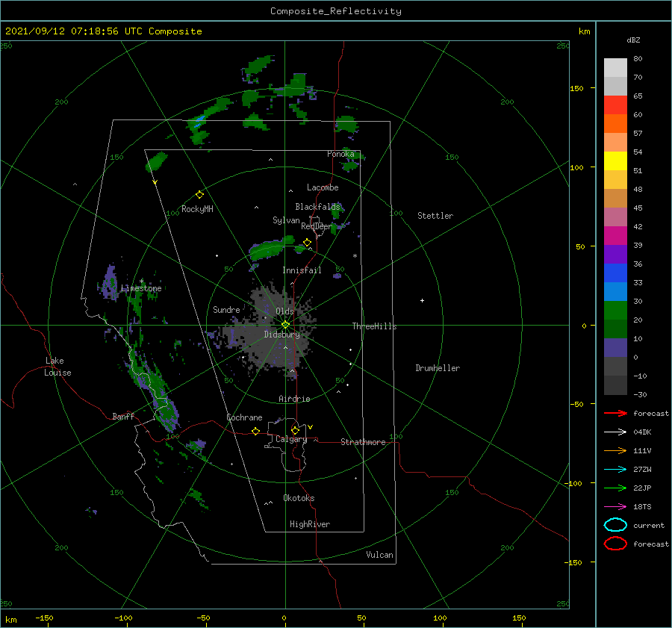The width and height of the screenshot is (672, 628).
Task: Select the light gray swatch between 80 and 70 dBZ
Action: coord(615,68)
